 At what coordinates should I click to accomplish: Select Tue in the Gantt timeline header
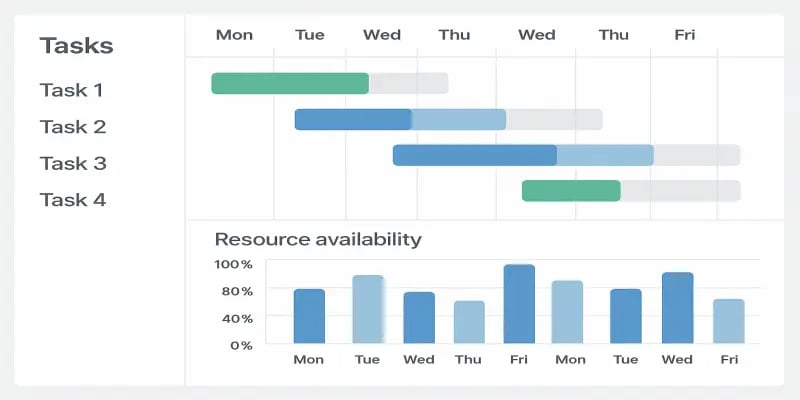tap(310, 35)
